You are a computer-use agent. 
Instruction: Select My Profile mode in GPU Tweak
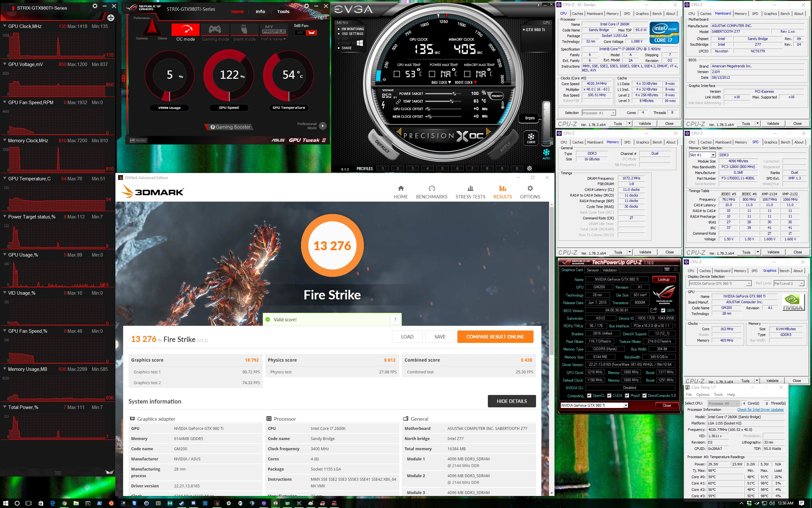pos(274,30)
